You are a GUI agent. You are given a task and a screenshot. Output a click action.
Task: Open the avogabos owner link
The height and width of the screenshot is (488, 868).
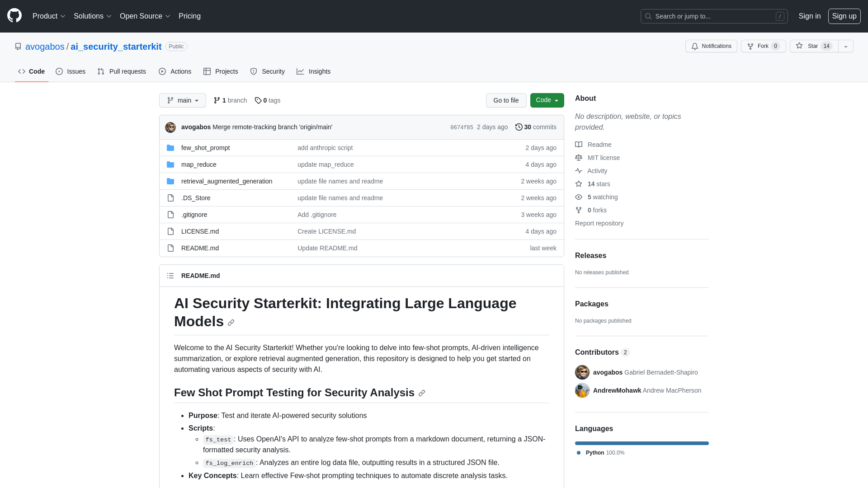point(45,47)
